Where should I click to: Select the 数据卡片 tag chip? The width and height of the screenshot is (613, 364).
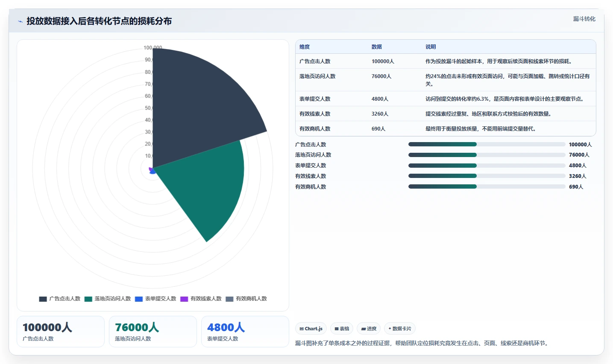click(x=400, y=329)
